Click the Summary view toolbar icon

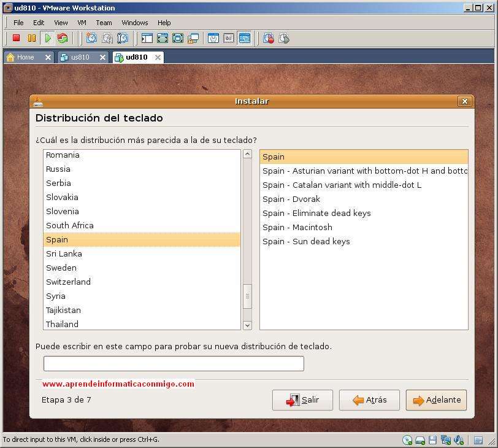tap(213, 39)
